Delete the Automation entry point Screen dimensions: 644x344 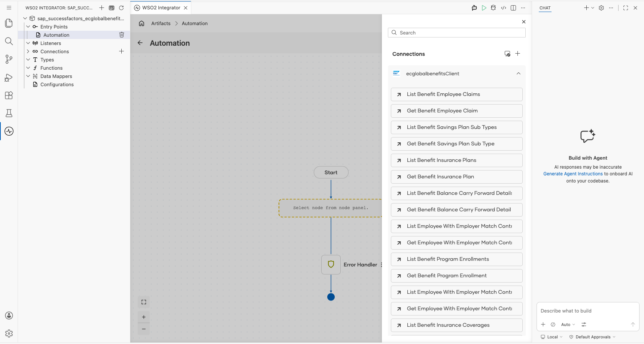click(x=122, y=35)
